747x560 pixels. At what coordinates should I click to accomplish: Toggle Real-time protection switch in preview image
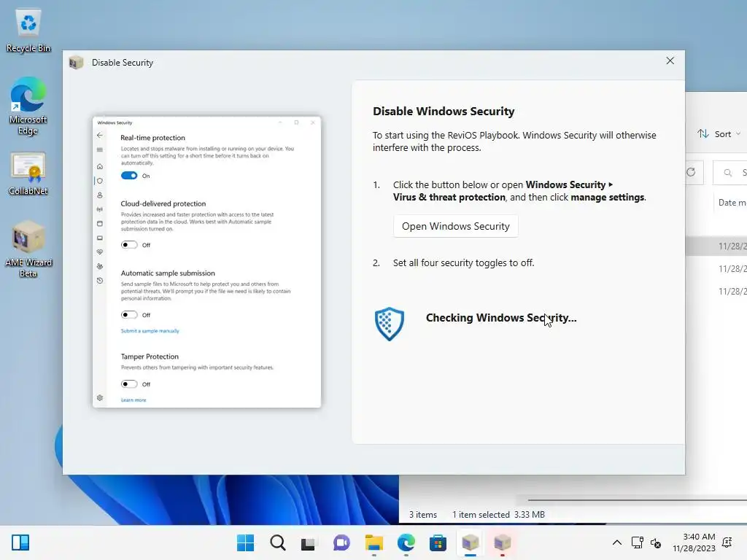(129, 176)
